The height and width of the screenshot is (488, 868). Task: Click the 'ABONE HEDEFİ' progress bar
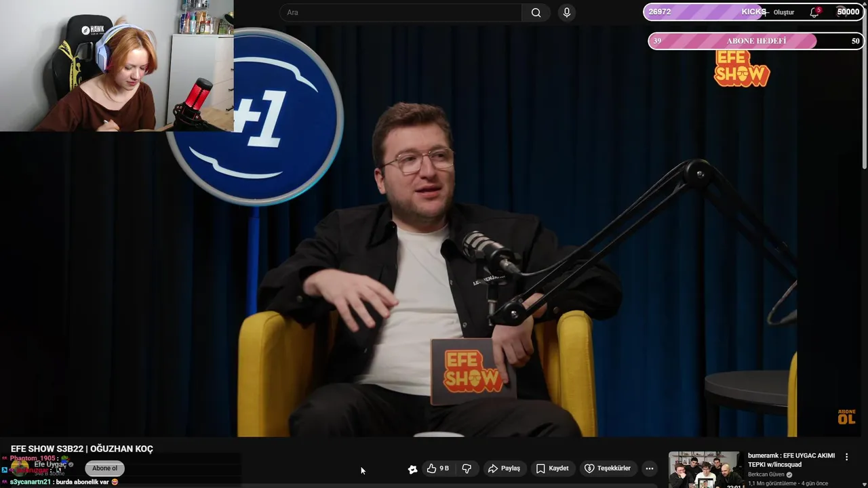pyautogui.click(x=756, y=41)
